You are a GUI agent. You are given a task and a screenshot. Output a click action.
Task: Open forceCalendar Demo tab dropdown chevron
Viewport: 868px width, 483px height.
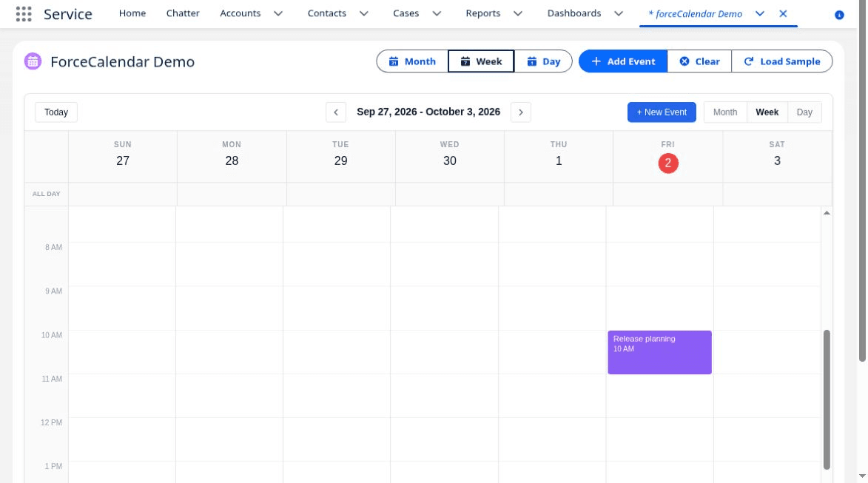point(760,14)
